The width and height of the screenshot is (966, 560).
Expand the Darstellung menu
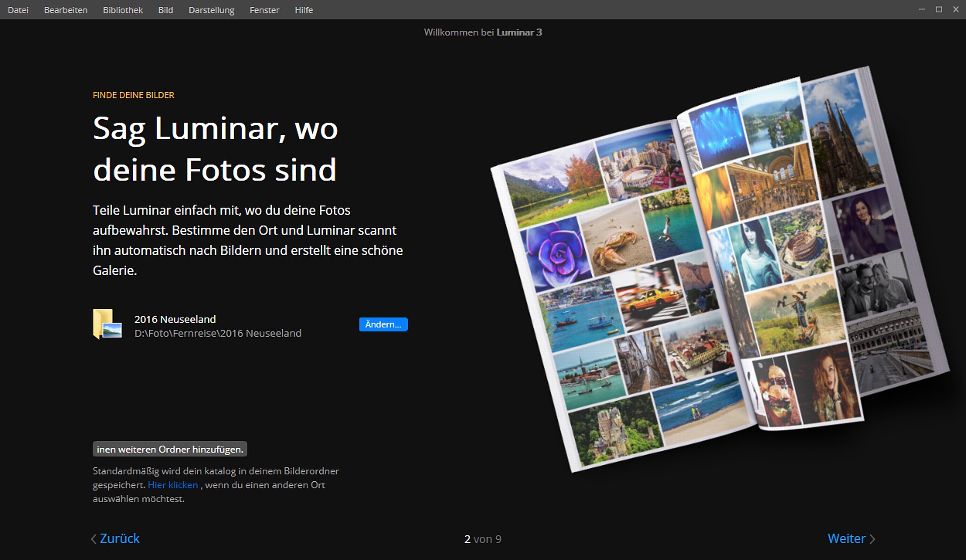pos(212,10)
